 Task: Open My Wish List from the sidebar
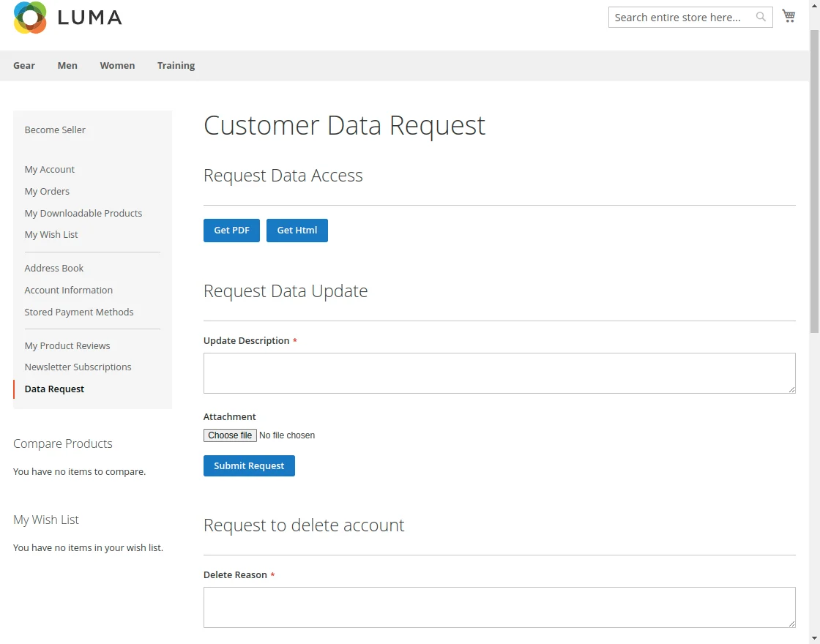click(51, 234)
